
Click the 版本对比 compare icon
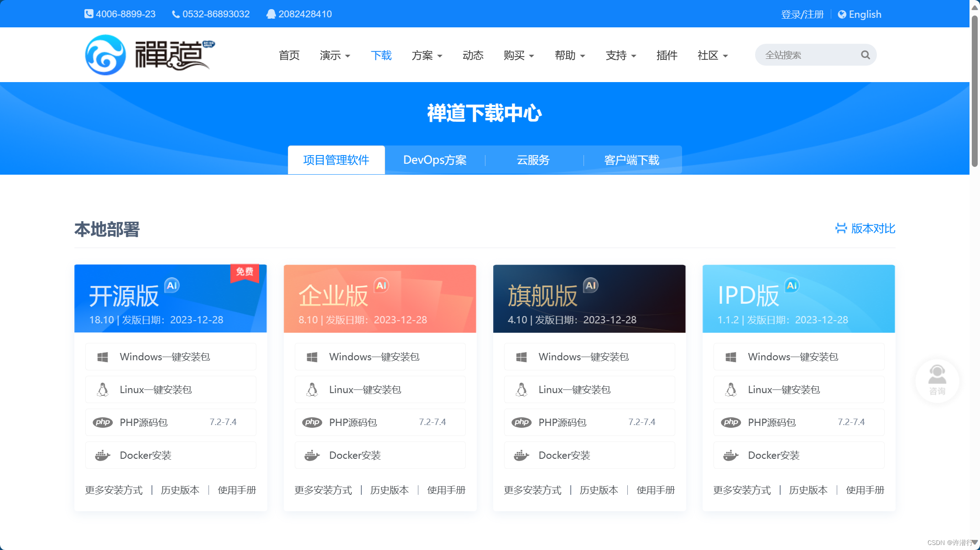(x=841, y=228)
